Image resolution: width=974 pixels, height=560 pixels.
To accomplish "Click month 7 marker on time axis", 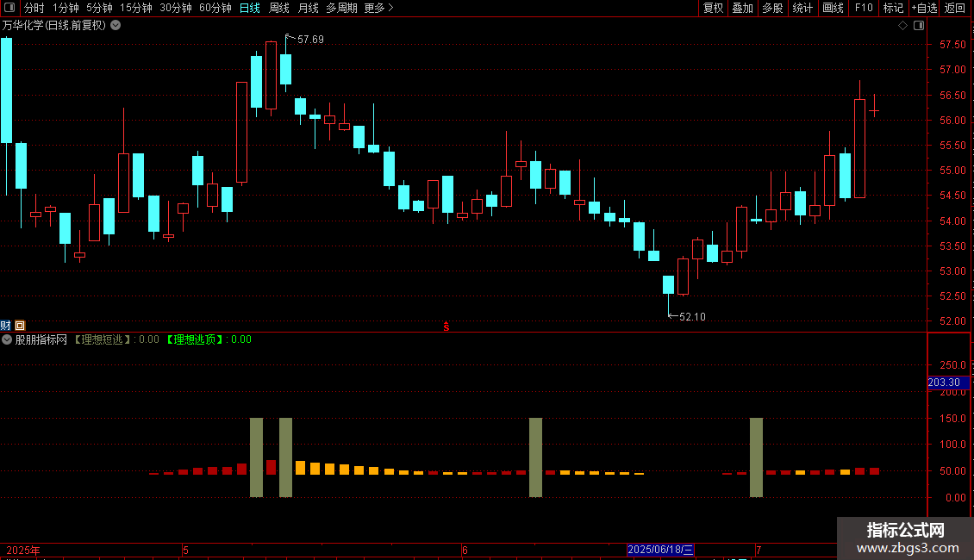I will pos(759,550).
